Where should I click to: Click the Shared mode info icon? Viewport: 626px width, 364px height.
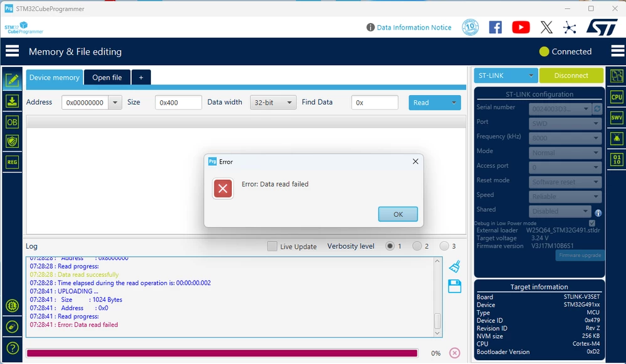pyautogui.click(x=598, y=213)
